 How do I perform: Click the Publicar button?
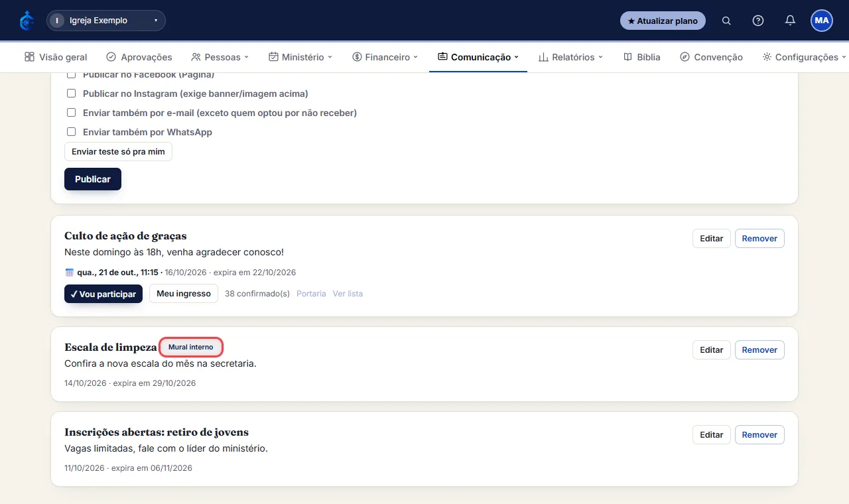pyautogui.click(x=93, y=179)
